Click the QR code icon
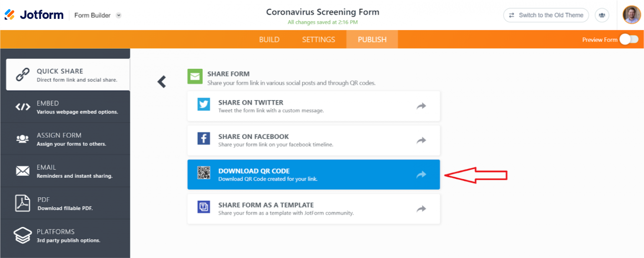Viewport: 644px width, 258px height. [204, 173]
